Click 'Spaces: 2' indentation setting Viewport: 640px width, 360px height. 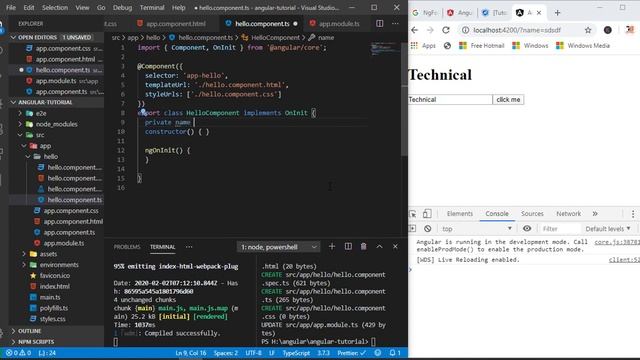point(226,353)
